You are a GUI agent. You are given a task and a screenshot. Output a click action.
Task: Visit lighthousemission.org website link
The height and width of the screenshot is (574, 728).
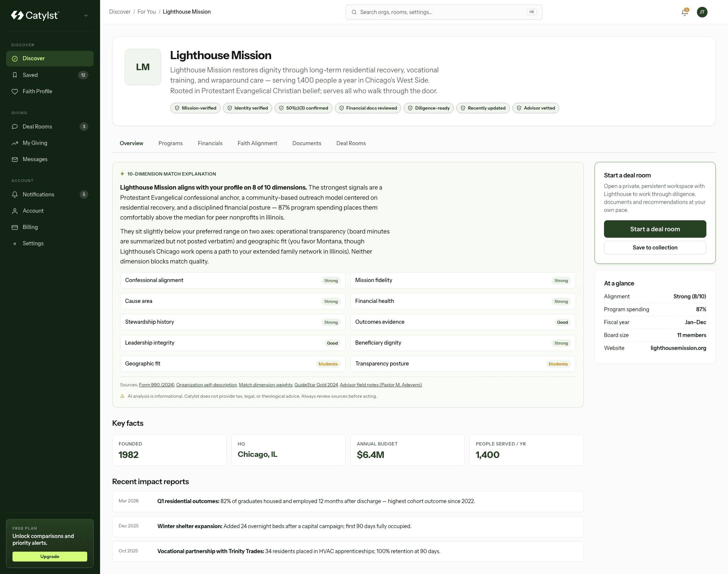[678, 348]
